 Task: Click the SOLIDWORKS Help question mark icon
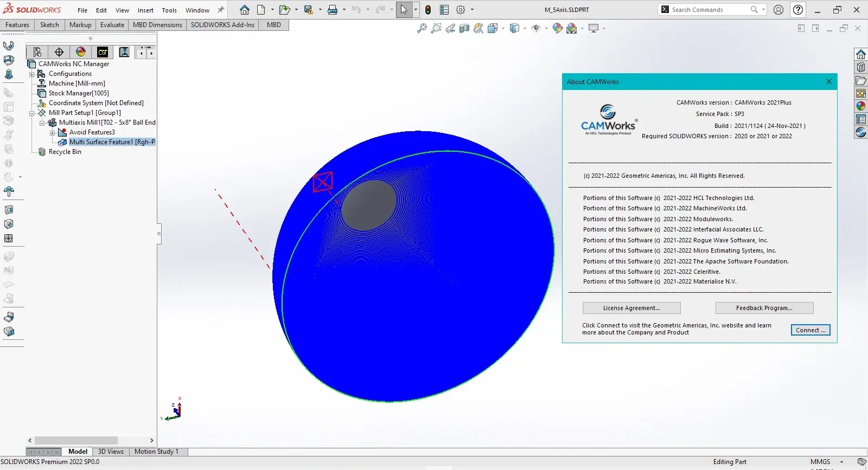798,10
